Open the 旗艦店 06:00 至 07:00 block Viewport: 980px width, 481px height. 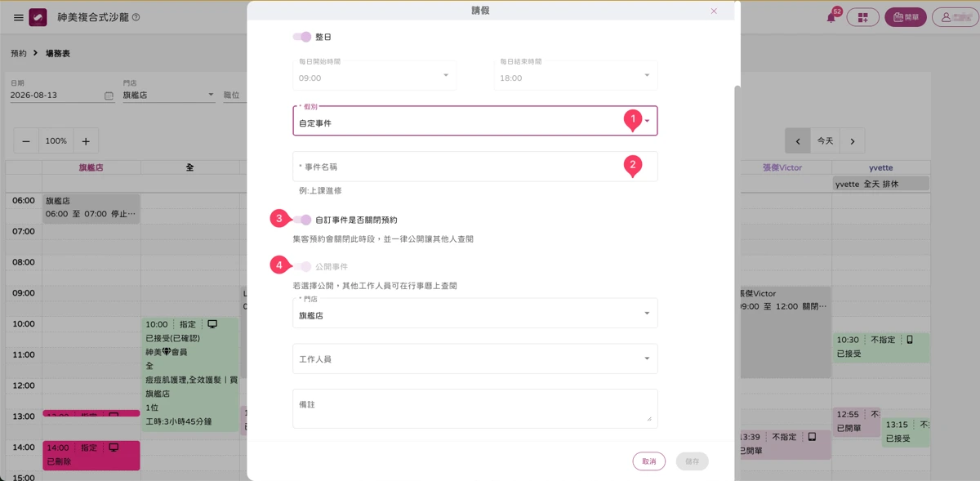pos(91,207)
